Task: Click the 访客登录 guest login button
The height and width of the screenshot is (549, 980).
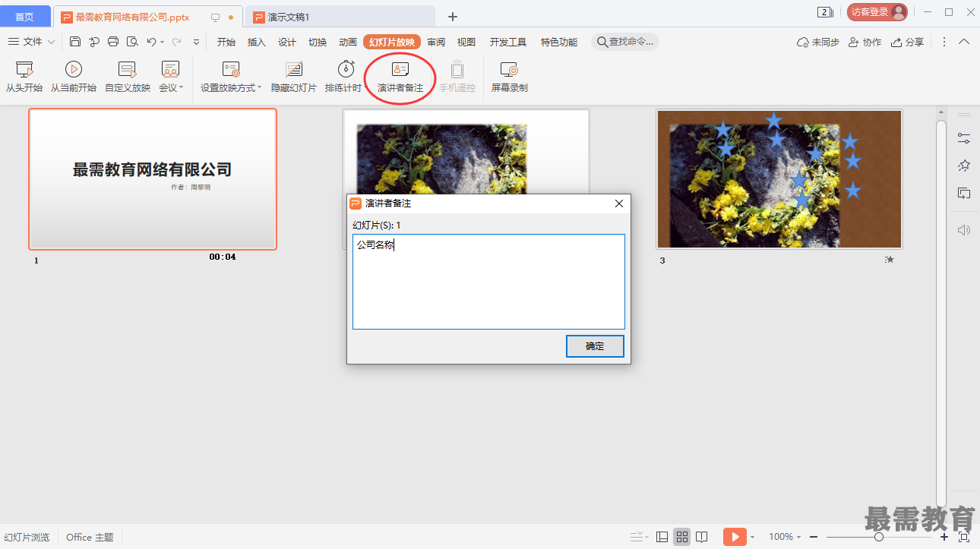Action: tap(877, 12)
